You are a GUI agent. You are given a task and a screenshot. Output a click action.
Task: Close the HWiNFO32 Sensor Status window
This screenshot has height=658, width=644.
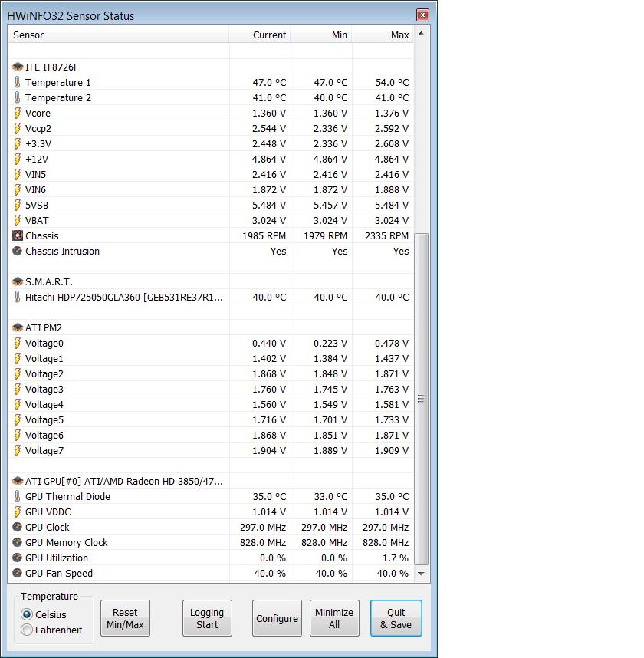422,15
